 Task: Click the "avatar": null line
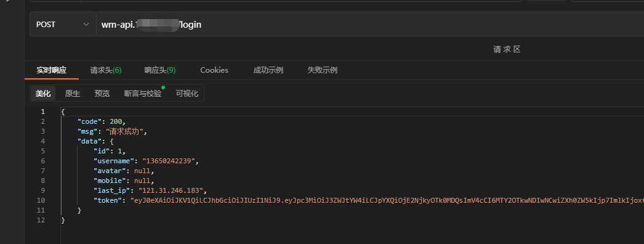click(x=124, y=171)
